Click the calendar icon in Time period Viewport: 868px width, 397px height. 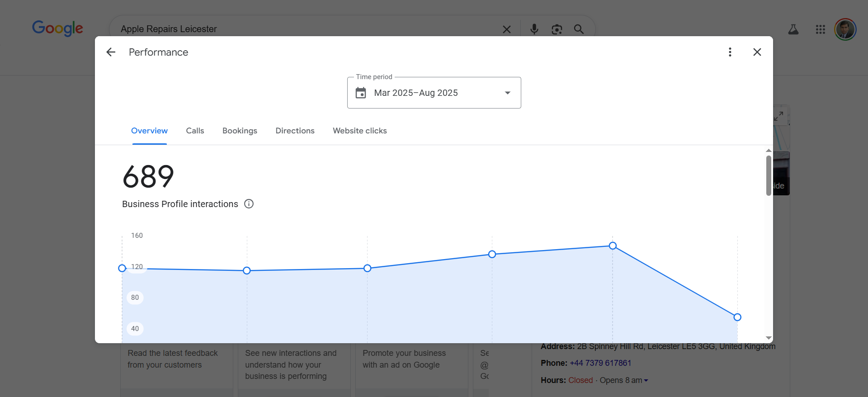pos(361,93)
